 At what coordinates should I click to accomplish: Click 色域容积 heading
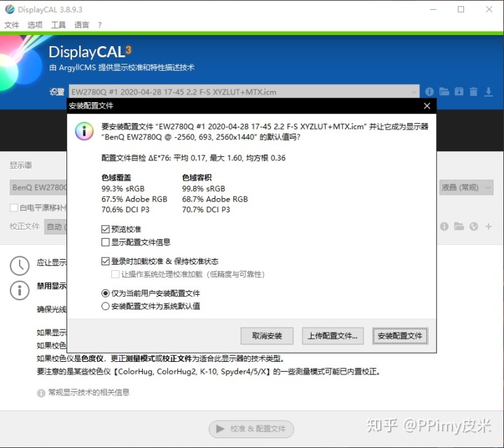[197, 177]
